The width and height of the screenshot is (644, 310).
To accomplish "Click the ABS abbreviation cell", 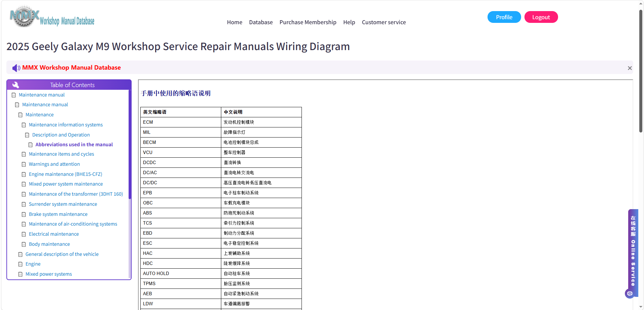I will [181, 213].
